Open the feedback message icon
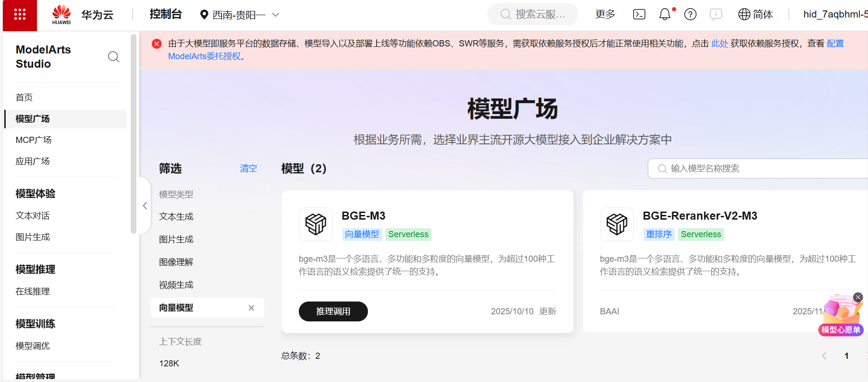Image resolution: width=868 pixels, height=382 pixels. [x=716, y=14]
